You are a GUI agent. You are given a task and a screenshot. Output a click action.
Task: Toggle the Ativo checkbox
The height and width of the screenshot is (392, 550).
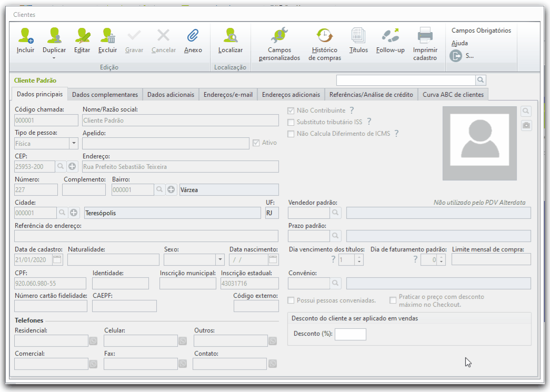pos(256,143)
